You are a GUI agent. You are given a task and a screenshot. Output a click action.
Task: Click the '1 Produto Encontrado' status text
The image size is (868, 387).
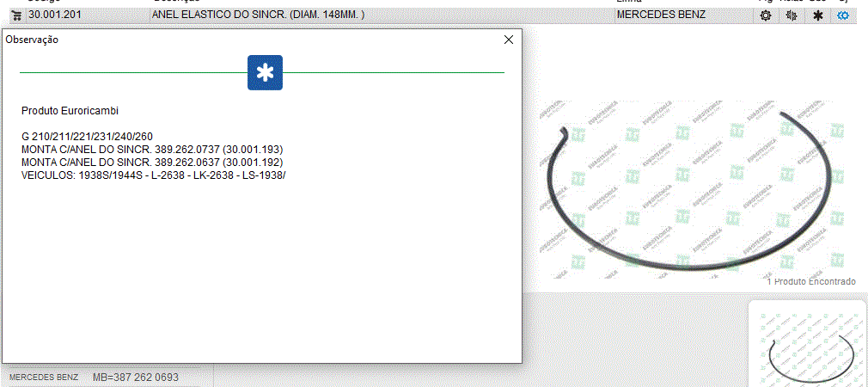[x=811, y=282]
